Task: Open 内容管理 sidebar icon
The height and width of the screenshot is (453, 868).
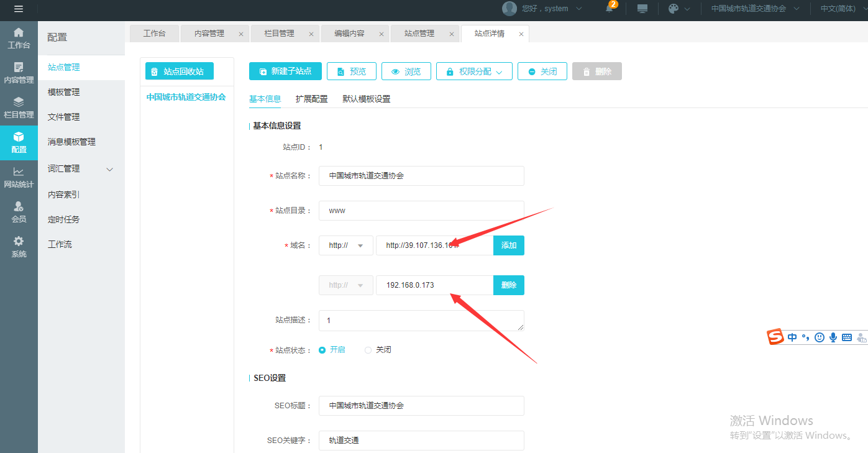Action: pyautogui.click(x=19, y=73)
